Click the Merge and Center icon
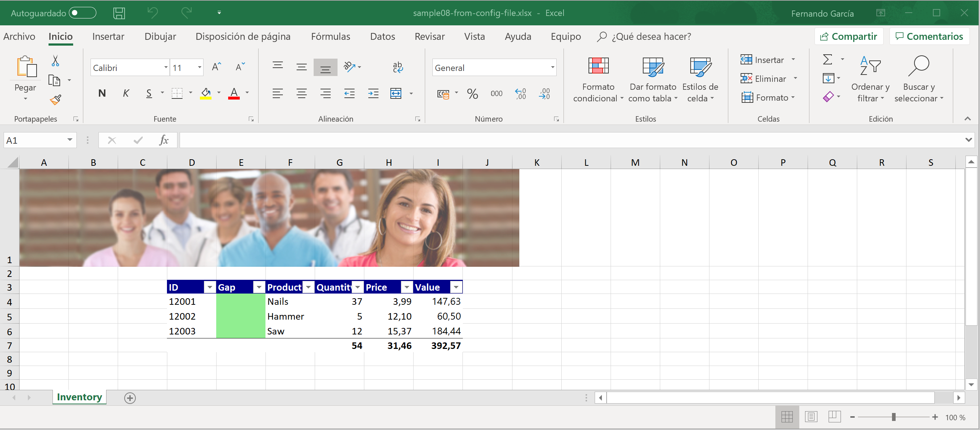Viewport: 980px width, 430px height. pyautogui.click(x=395, y=93)
